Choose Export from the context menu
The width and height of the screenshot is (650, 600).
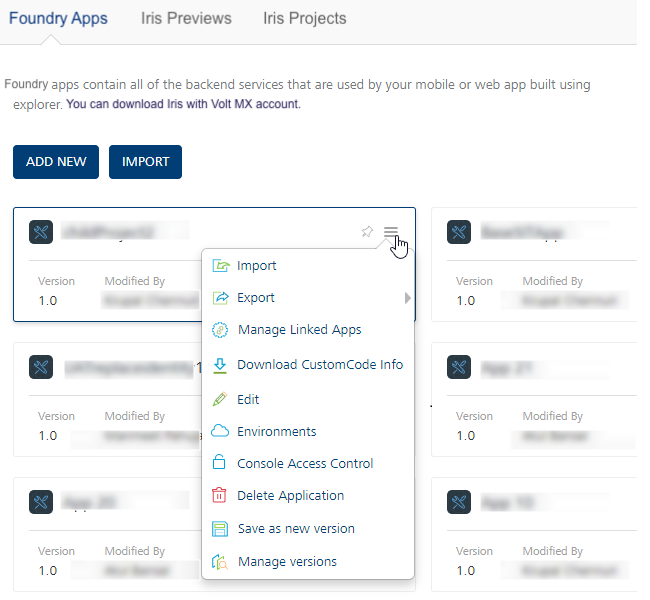coord(256,298)
